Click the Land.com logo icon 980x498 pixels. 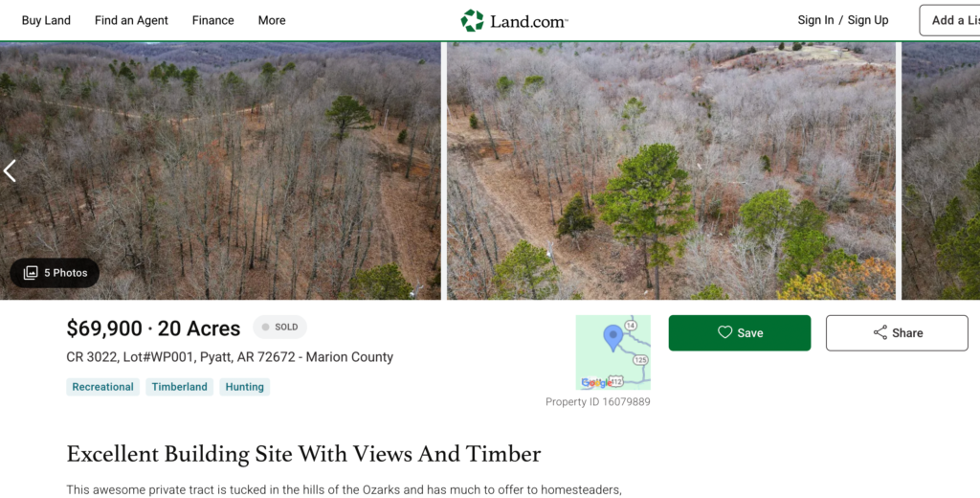472,21
